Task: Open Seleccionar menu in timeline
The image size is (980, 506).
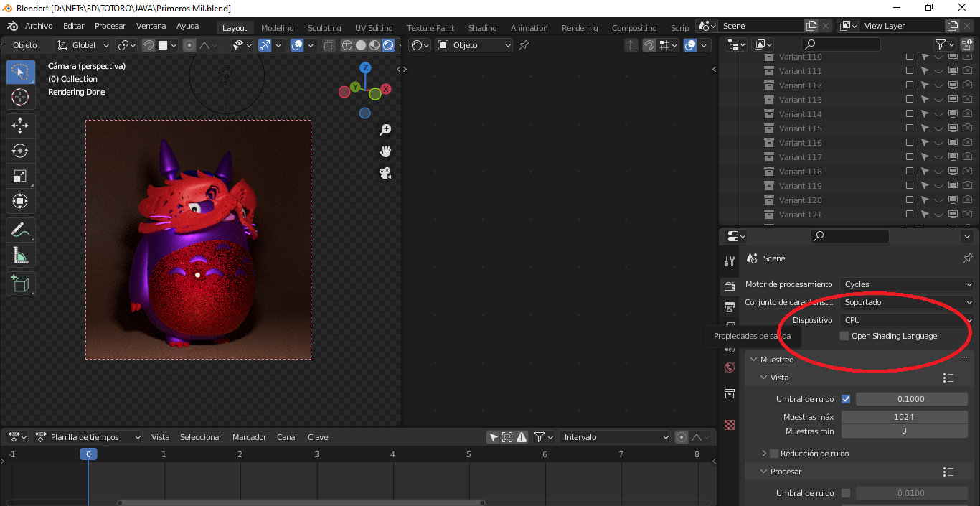Action: pos(201,437)
